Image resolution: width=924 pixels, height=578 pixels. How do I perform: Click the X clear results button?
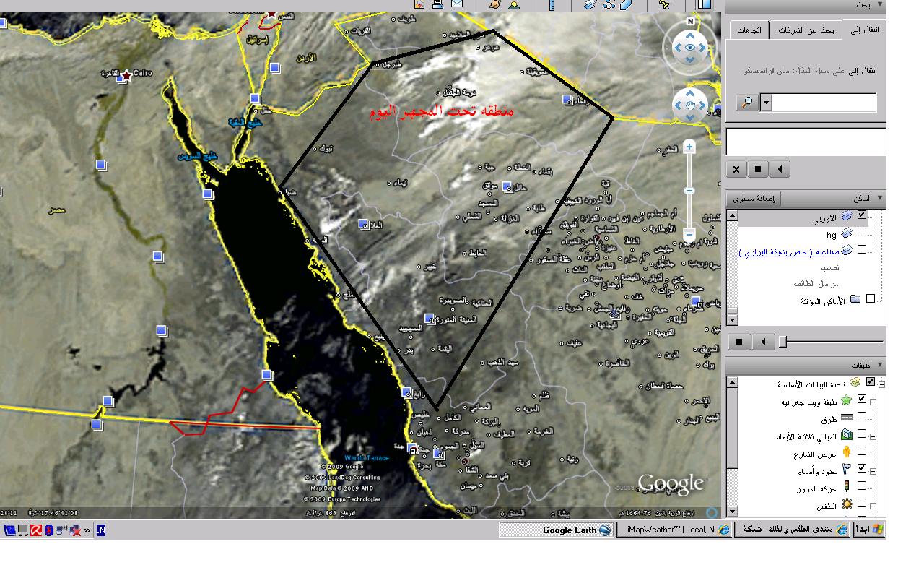736,169
